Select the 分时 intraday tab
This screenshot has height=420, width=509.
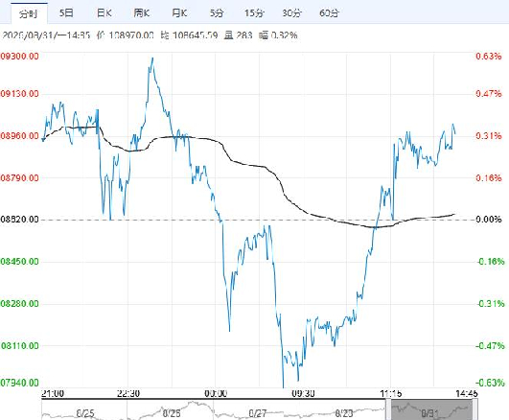pos(29,13)
